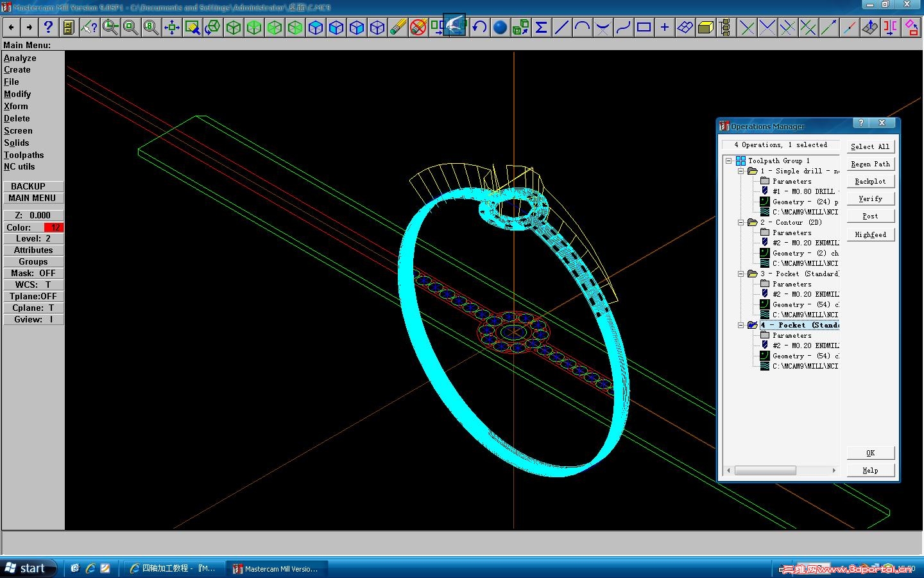Toggle shading with the blue sphere icon

click(500, 27)
